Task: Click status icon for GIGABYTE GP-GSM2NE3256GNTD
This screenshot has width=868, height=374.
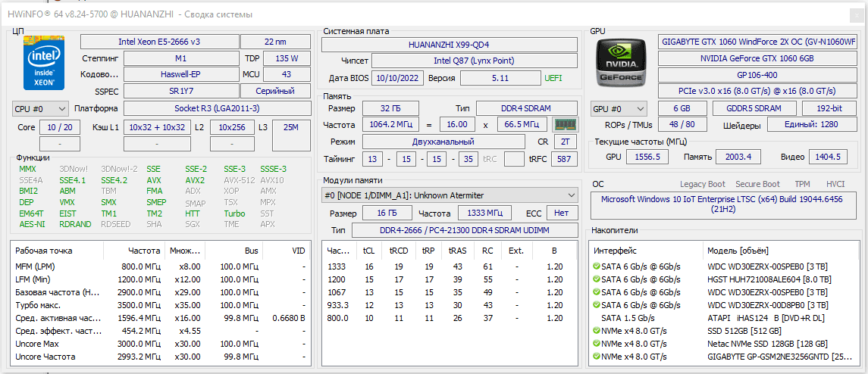Action: click(x=596, y=357)
